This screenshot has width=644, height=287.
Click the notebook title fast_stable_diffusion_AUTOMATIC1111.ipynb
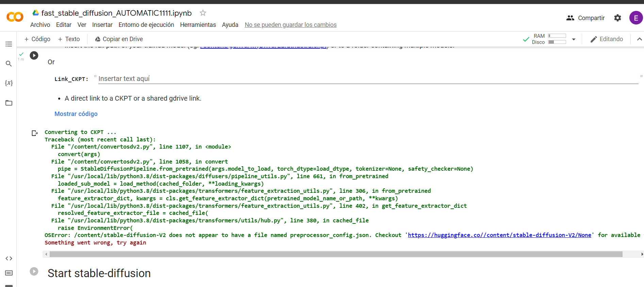(x=116, y=13)
